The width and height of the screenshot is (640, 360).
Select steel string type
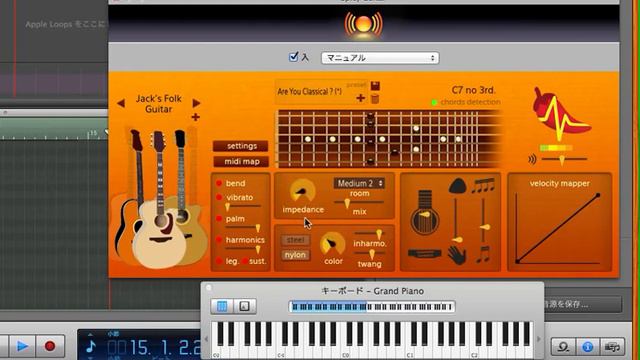click(295, 240)
